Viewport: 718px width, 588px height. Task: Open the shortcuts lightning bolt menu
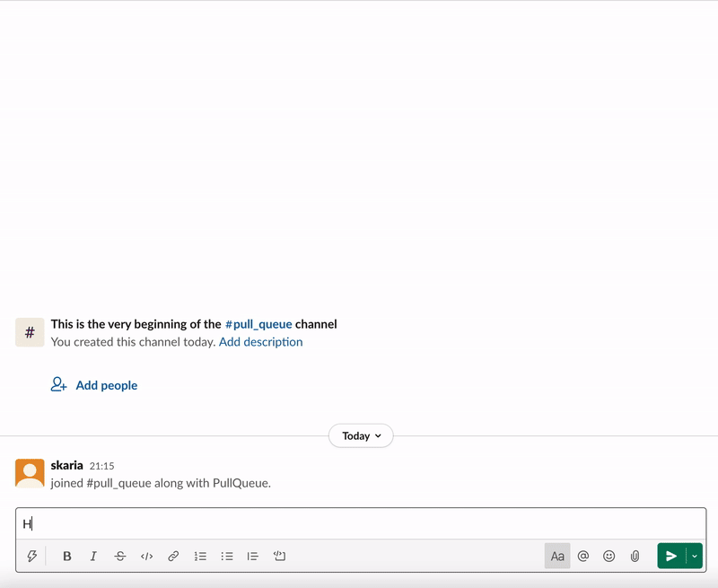click(32, 557)
